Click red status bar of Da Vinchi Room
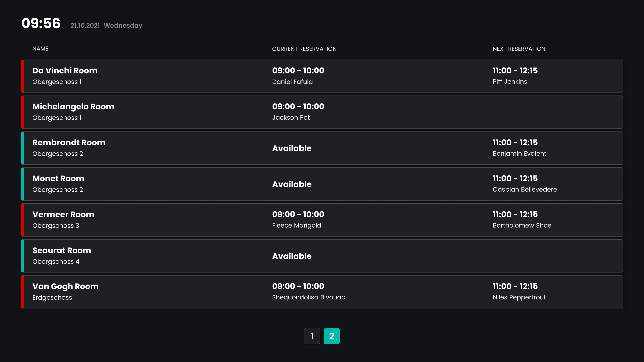The image size is (644, 362). pyautogui.click(x=23, y=76)
